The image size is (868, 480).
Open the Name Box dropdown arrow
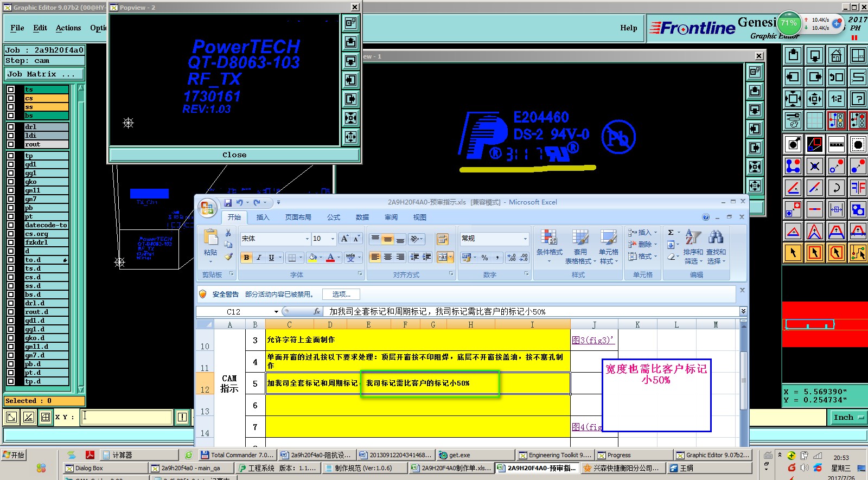pyautogui.click(x=276, y=311)
